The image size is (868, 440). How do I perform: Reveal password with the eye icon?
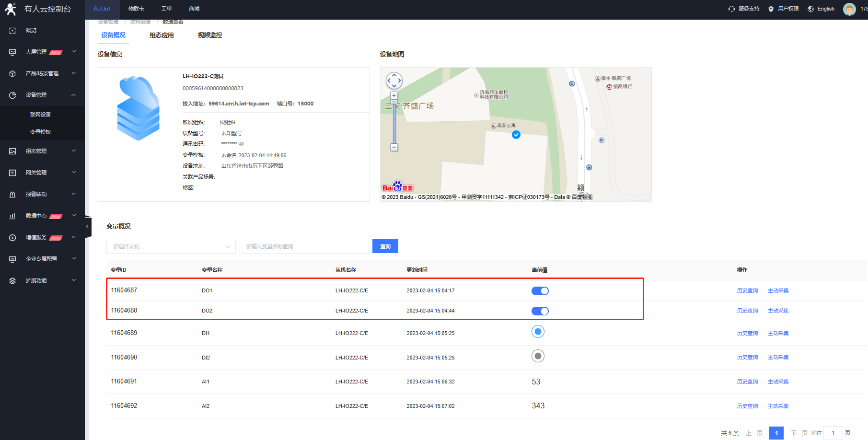(x=242, y=144)
